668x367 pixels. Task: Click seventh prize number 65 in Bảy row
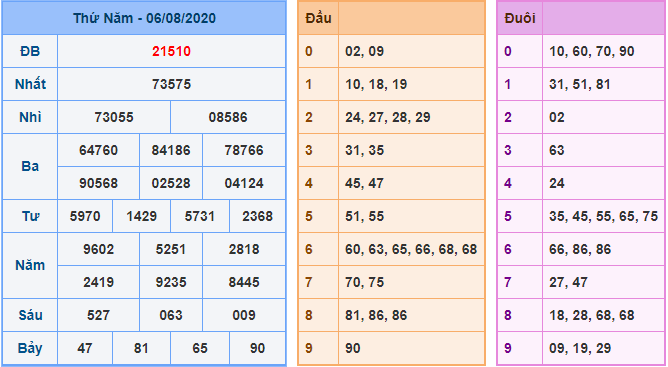pyautogui.click(x=199, y=348)
